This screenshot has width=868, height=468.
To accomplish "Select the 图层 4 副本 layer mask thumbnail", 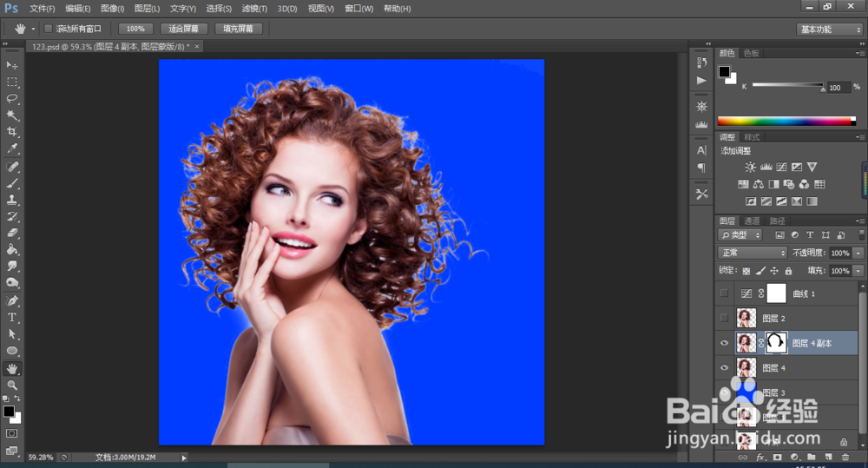I will coord(776,343).
